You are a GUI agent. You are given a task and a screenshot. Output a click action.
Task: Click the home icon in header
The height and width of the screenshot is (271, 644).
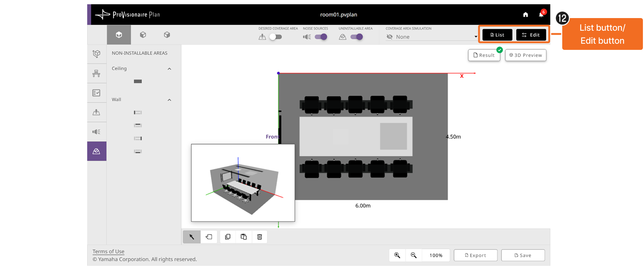[525, 14]
